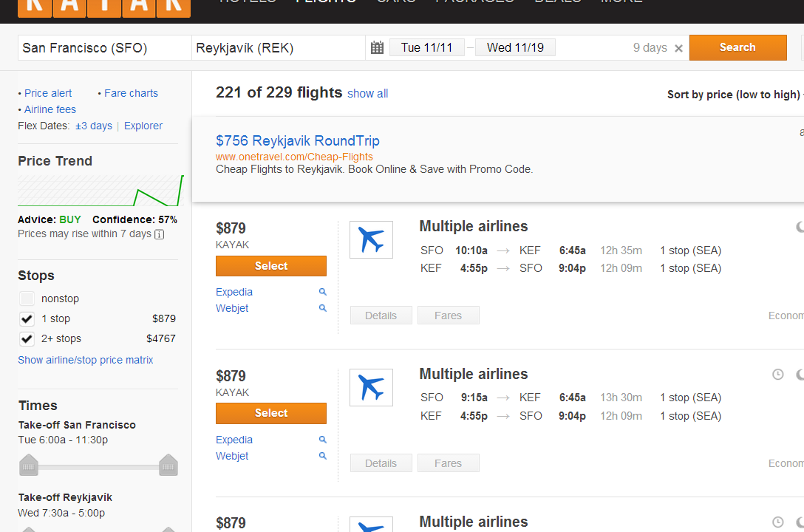The height and width of the screenshot is (532, 804).
Task: Open the calendar date picker icon
Action: [x=377, y=48]
